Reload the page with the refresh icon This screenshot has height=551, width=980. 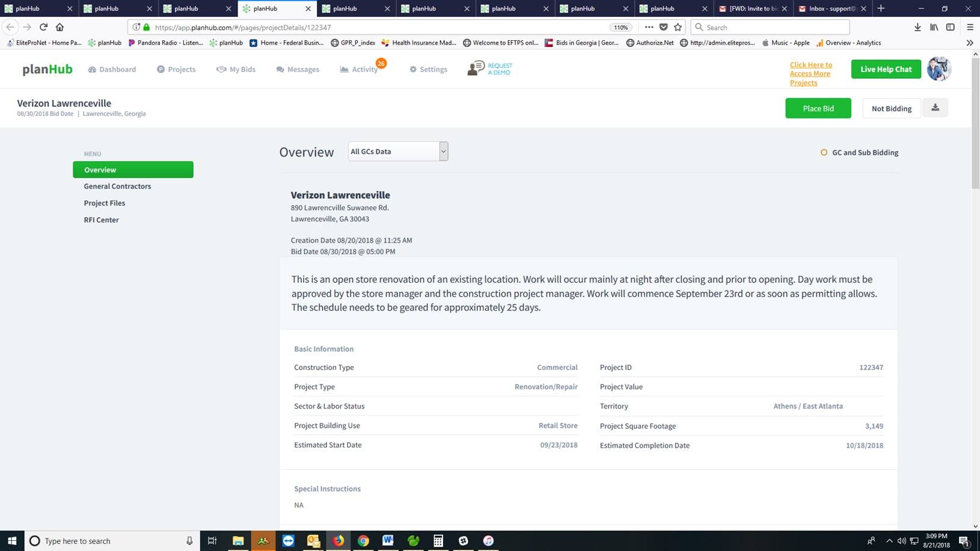43,27
